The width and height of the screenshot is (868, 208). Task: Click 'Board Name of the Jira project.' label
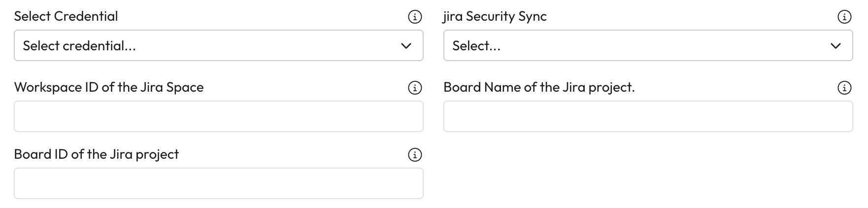(x=539, y=87)
